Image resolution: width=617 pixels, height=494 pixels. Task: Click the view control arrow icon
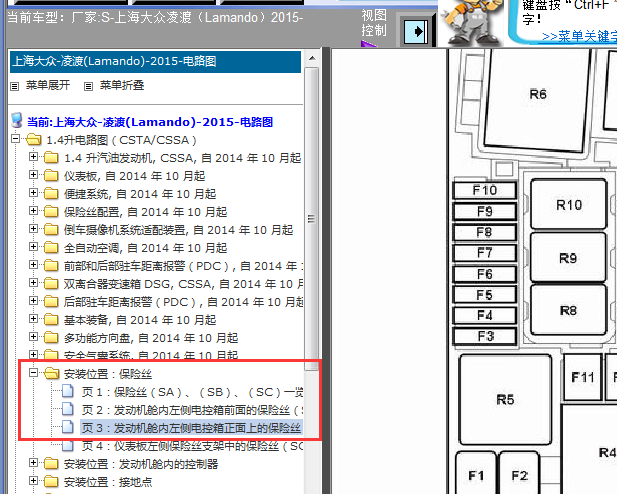coord(416,31)
